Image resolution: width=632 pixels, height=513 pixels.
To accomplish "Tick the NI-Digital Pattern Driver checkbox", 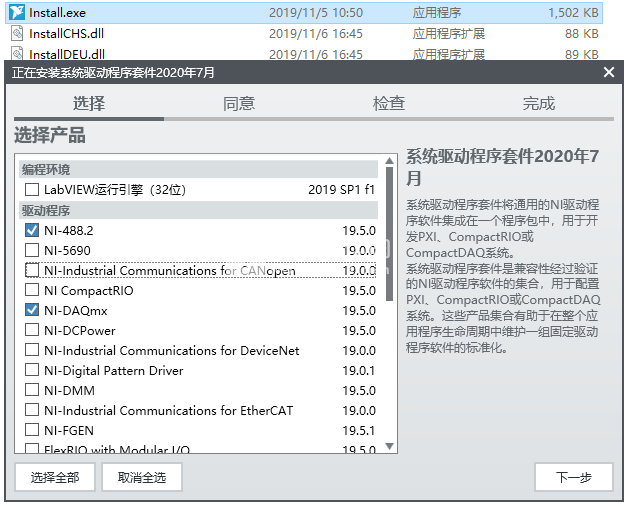I will pyautogui.click(x=32, y=370).
